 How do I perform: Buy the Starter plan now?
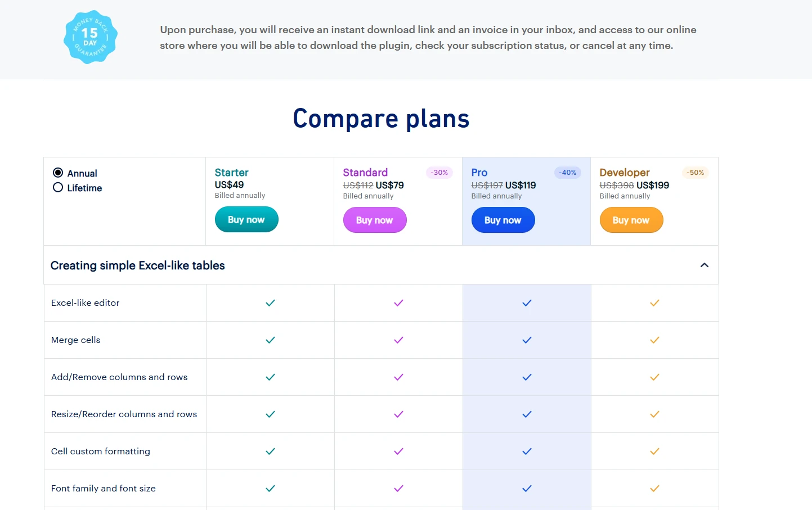click(x=246, y=219)
